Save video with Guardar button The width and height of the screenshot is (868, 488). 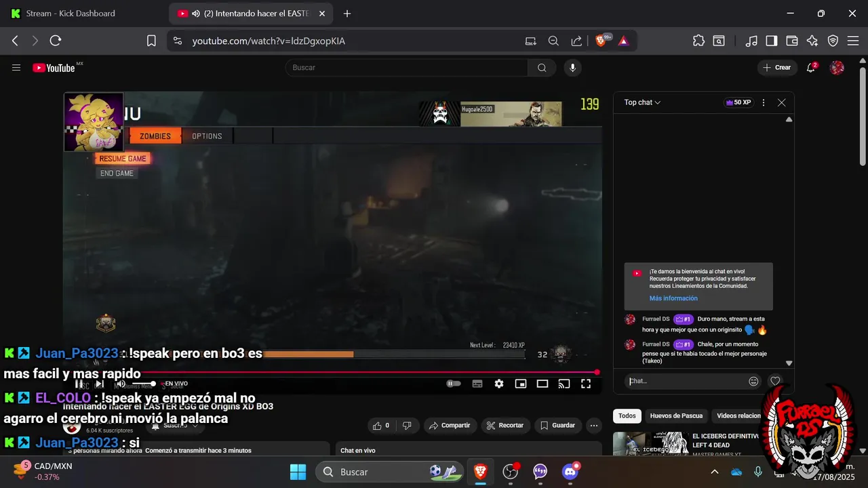[x=559, y=426]
